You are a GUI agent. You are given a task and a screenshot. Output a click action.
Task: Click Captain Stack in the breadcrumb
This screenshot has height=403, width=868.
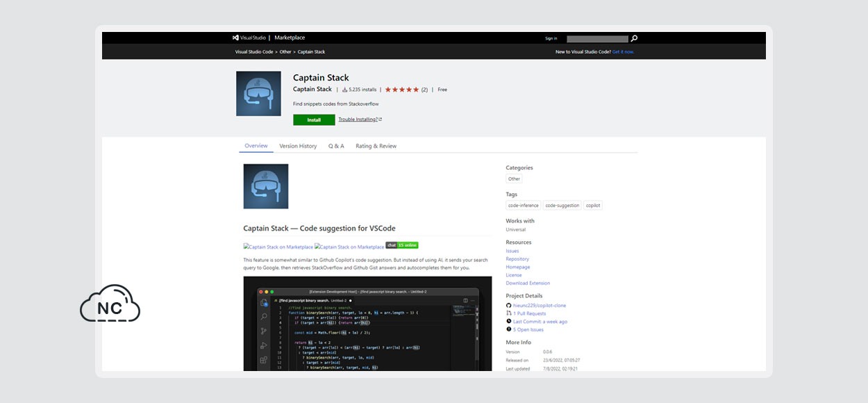(311, 52)
